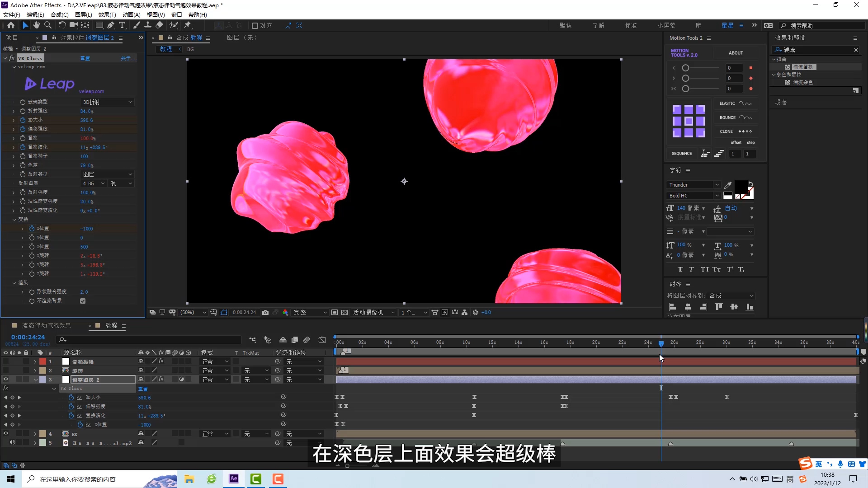Viewport: 868px width, 488px height.
Task: Select the Selection arrow tool
Action: click(25, 25)
